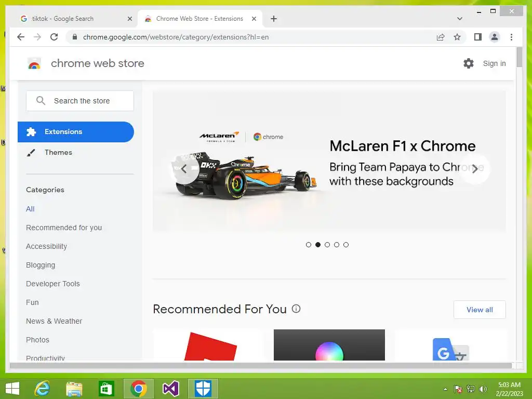
Task: Click the volume speaker tray icon
Action: 483,389
